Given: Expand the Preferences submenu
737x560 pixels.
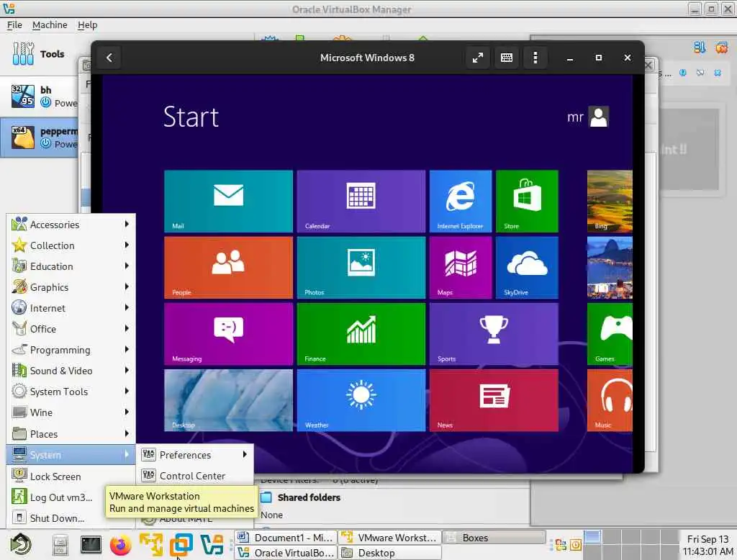Looking at the screenshot, I should click(194, 455).
